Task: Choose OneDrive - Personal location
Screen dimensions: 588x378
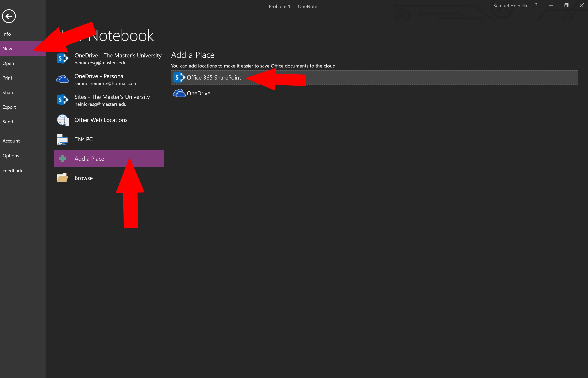Action: [109, 79]
